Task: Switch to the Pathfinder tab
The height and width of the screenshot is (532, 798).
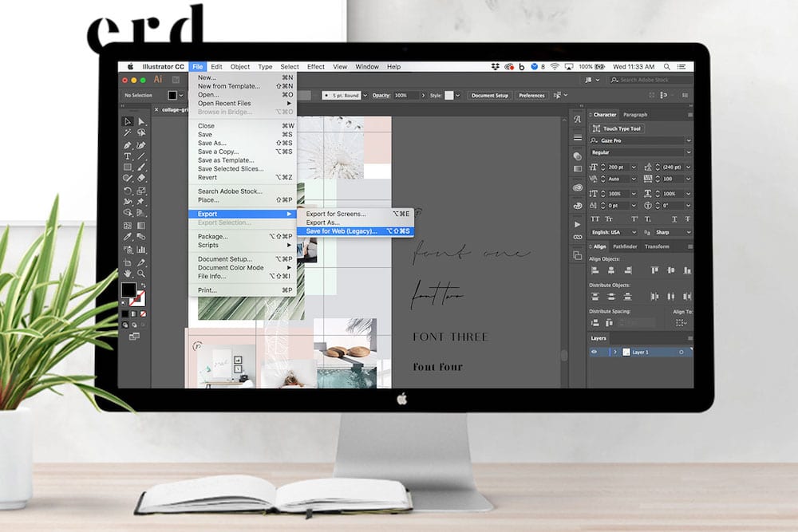Action: [x=625, y=246]
